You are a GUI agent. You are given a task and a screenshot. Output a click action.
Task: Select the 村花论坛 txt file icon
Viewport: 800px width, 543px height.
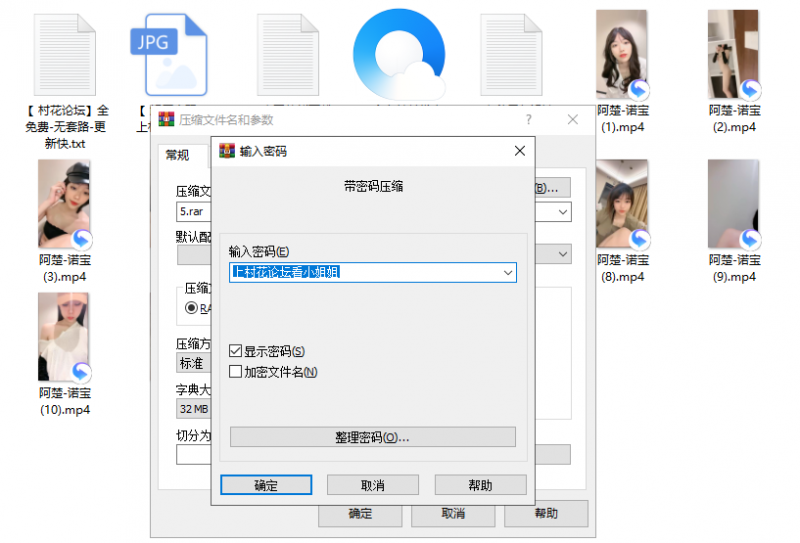click(x=70, y=55)
